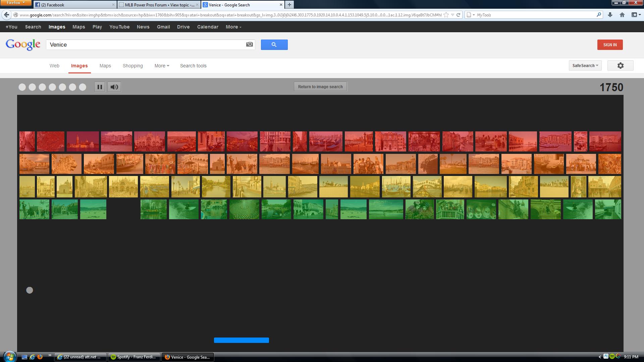Screen dimensions: 644x362
Task: Open Drive from the Google bar
Action: pyautogui.click(x=183, y=27)
